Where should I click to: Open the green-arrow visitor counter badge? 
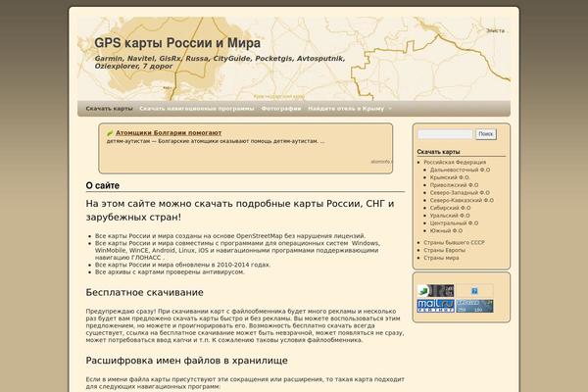point(435,291)
